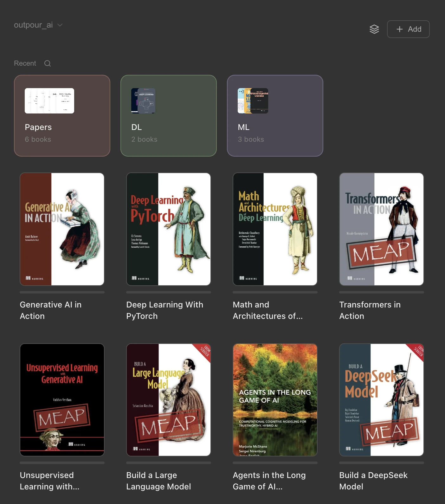This screenshot has height=504, width=445.
Task: Click the '2 books' count in DL
Action: tap(145, 139)
